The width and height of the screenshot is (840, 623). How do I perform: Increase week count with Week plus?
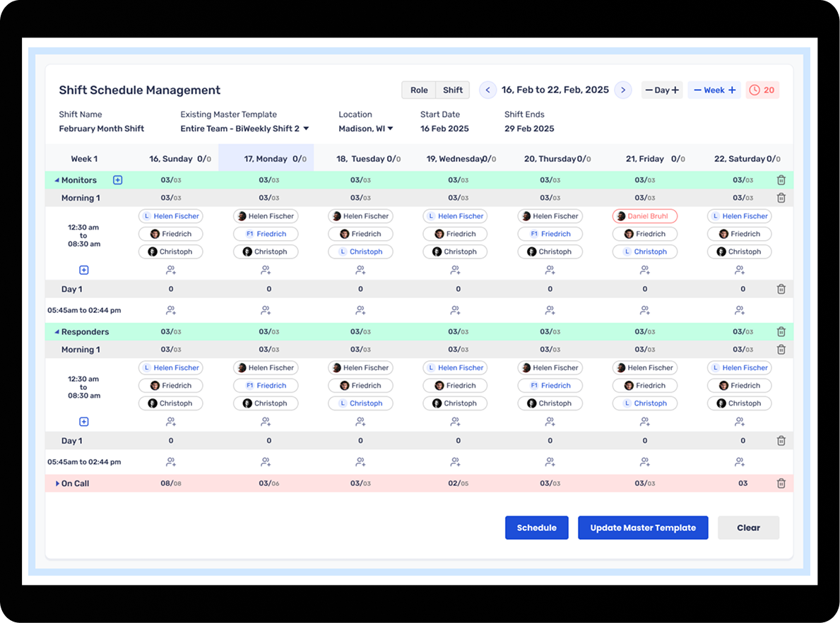[x=732, y=90]
